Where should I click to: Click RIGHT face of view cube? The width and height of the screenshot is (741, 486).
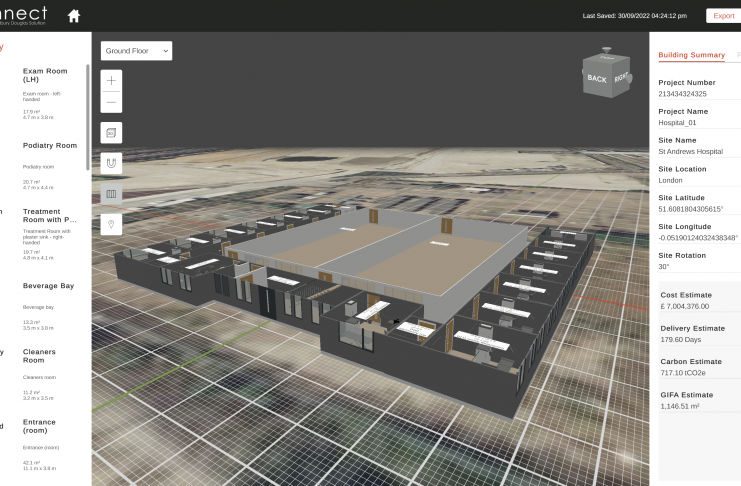coord(621,77)
